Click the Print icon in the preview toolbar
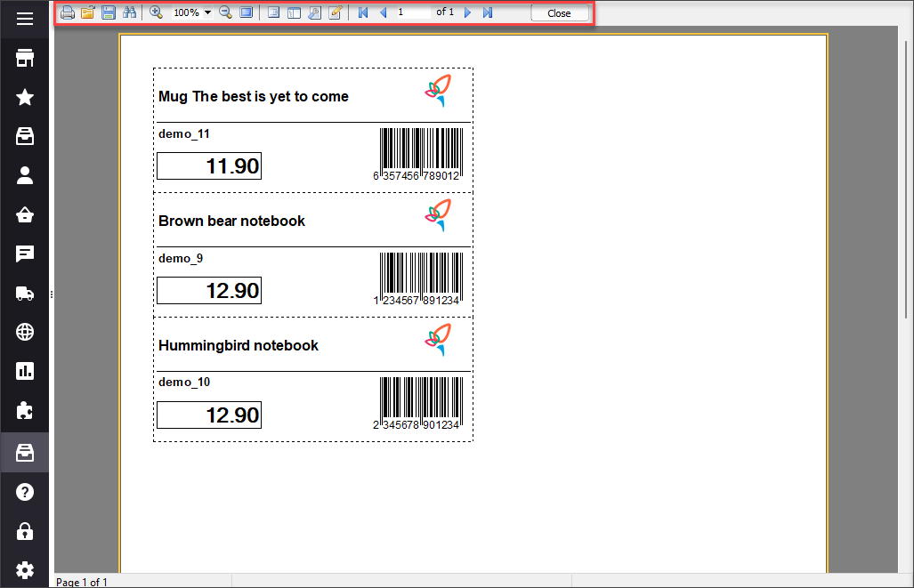This screenshot has height=588, width=914. [x=68, y=12]
